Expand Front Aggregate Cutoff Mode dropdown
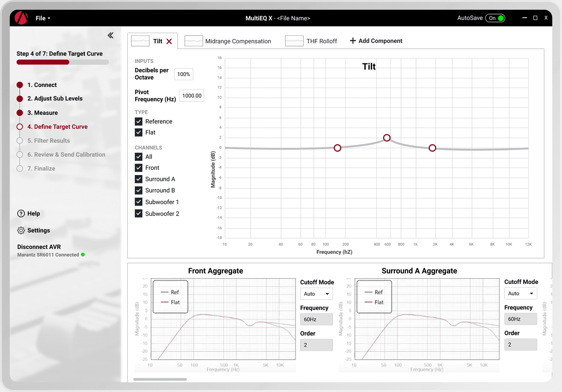562x392 pixels. pos(316,294)
